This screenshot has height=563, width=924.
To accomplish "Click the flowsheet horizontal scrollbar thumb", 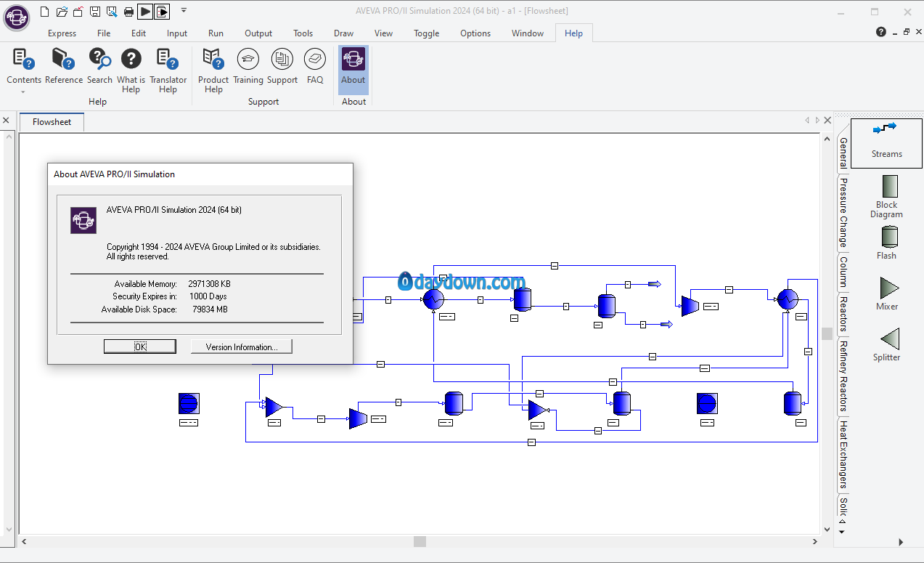I will click(420, 541).
